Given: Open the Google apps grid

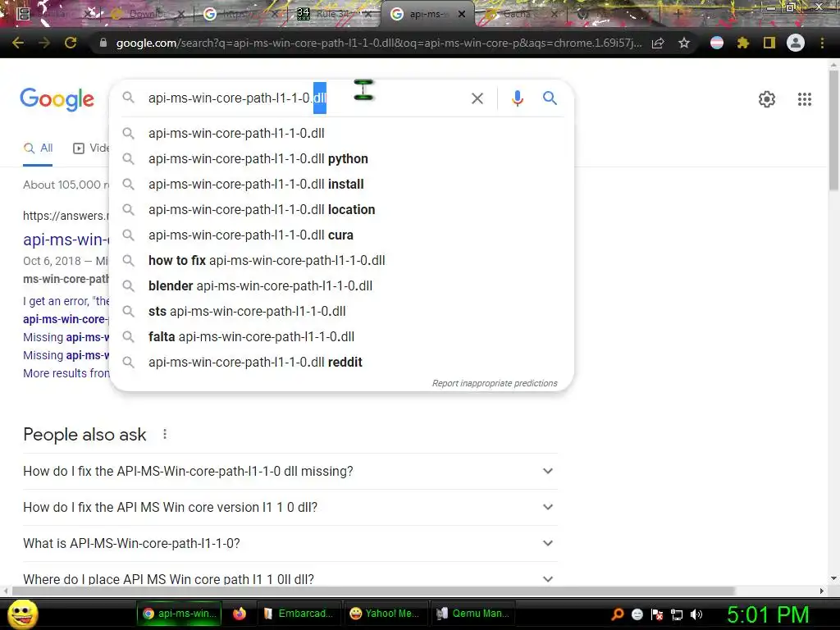Looking at the screenshot, I should [804, 99].
